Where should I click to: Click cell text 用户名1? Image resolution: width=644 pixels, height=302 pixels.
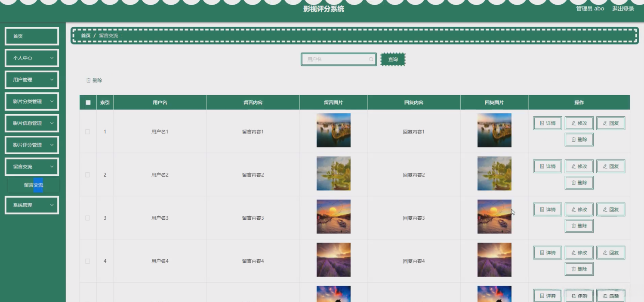click(x=160, y=132)
